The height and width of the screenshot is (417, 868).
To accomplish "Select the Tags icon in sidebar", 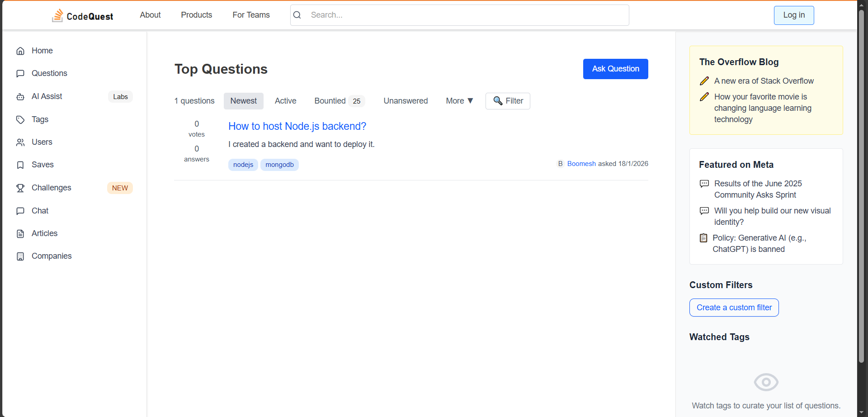I will pyautogui.click(x=20, y=120).
